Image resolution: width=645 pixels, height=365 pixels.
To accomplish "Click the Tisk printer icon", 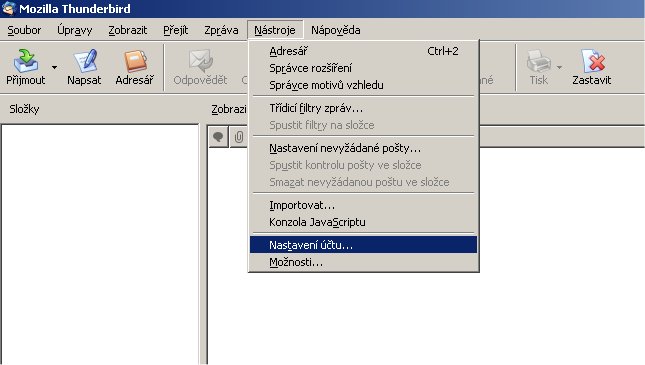I will tap(538, 61).
